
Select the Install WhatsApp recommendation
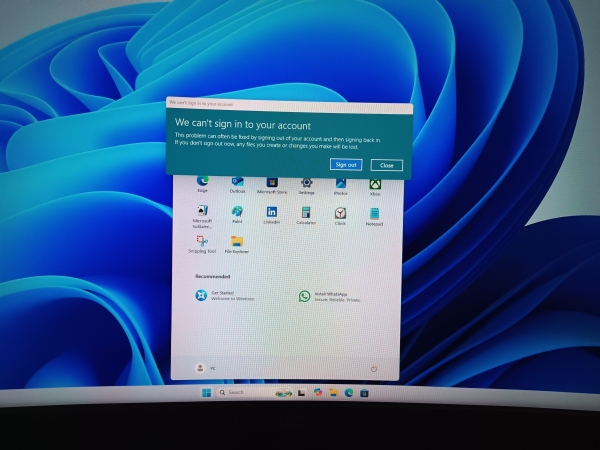click(329, 297)
